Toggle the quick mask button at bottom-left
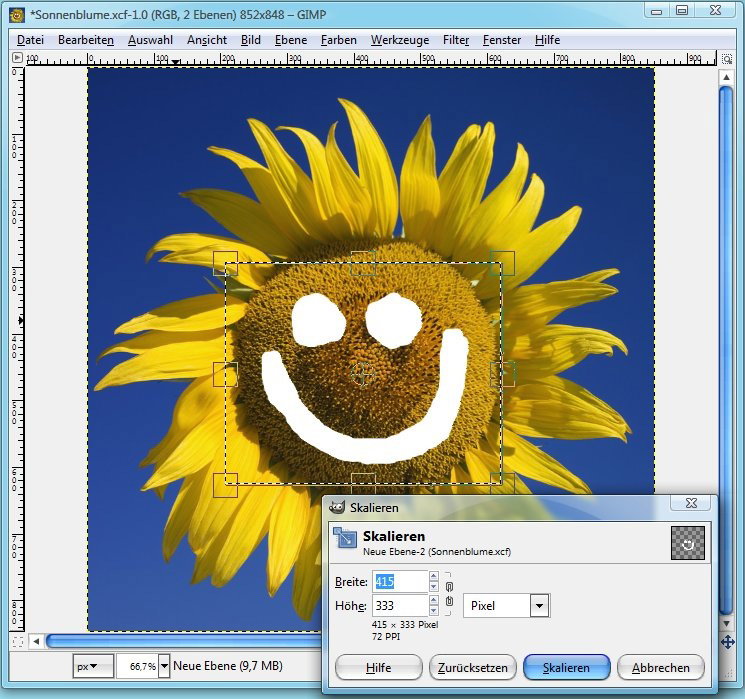The width and height of the screenshot is (745, 699). (17, 641)
